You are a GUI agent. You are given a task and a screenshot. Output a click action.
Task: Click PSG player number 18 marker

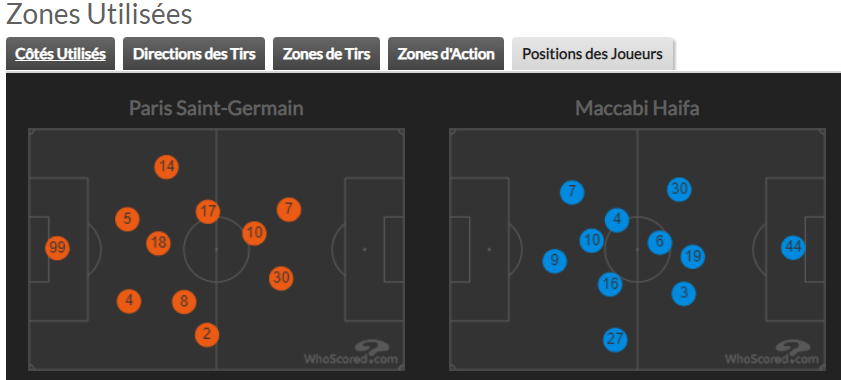click(x=159, y=243)
